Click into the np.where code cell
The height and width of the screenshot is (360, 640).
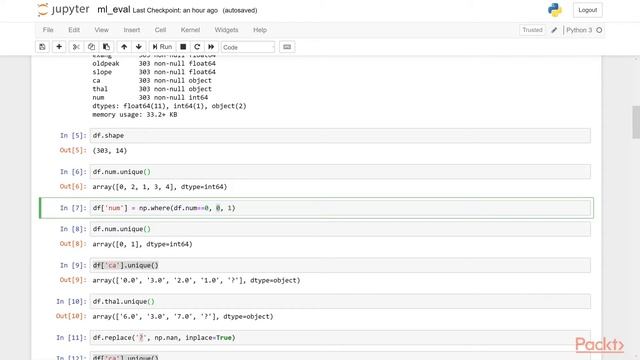(340, 208)
